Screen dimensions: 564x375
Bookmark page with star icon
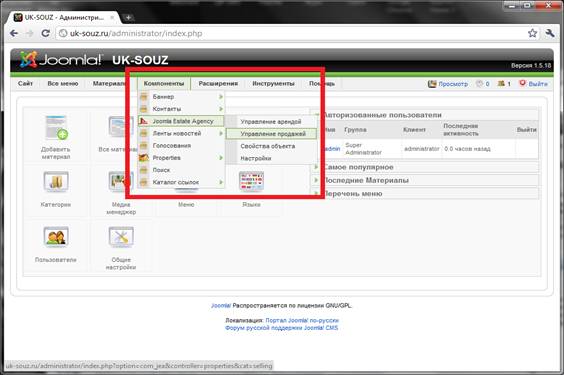coord(532,33)
